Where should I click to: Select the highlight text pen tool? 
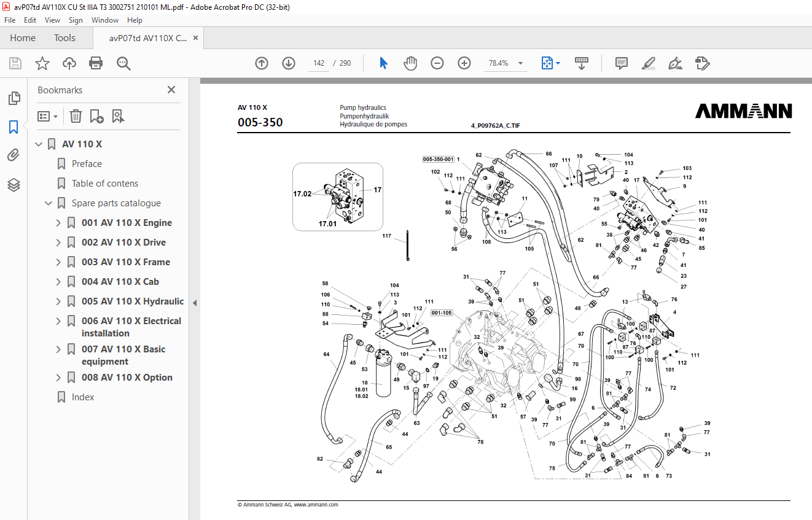[648, 63]
